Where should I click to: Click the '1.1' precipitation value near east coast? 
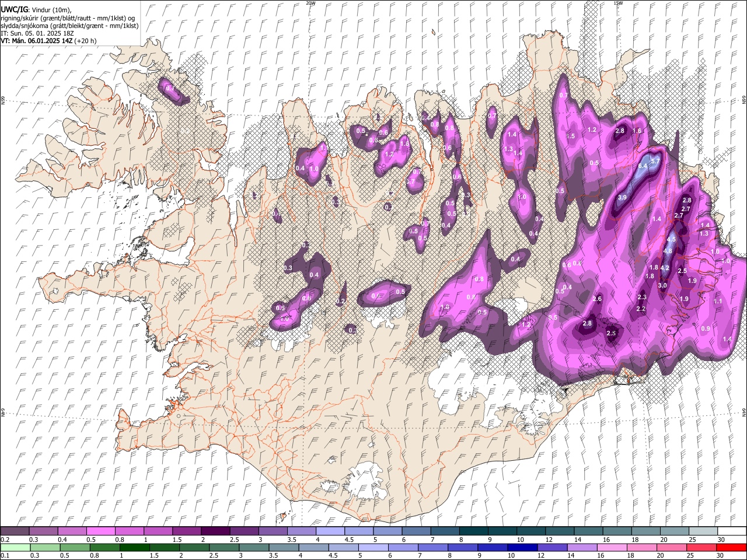pos(718,302)
